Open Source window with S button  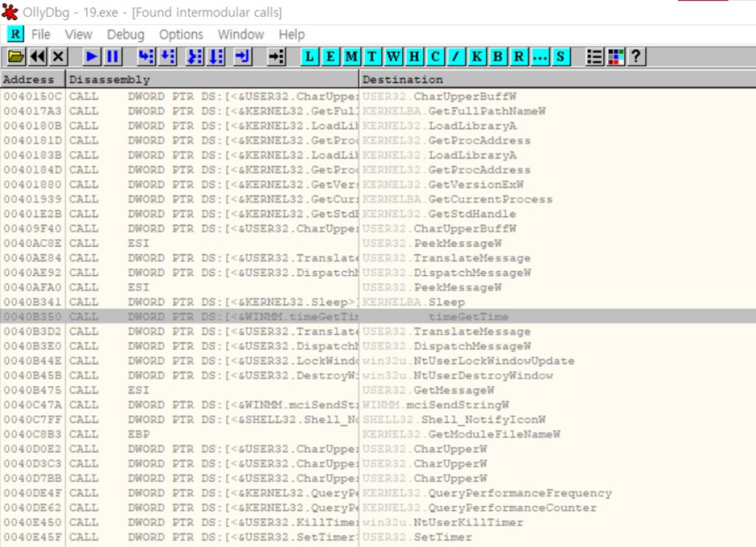click(x=561, y=57)
